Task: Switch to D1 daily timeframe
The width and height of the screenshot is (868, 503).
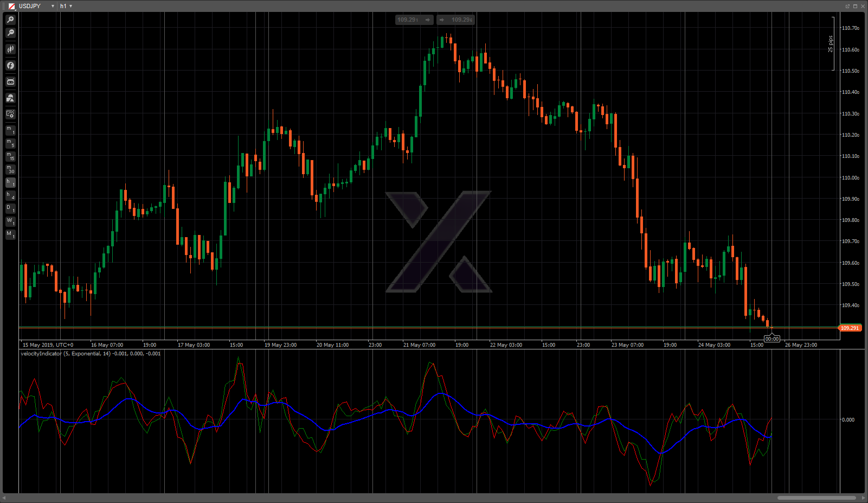Action: (10, 208)
